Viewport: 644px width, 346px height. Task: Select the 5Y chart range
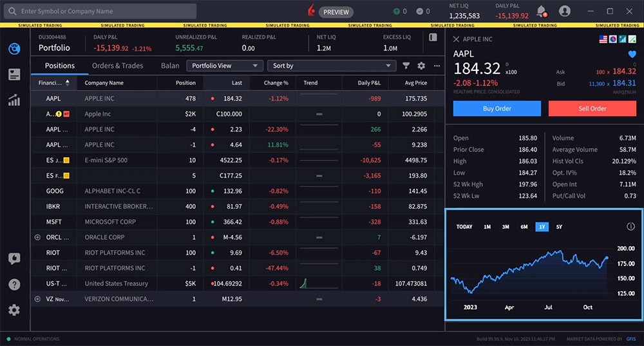tap(559, 227)
